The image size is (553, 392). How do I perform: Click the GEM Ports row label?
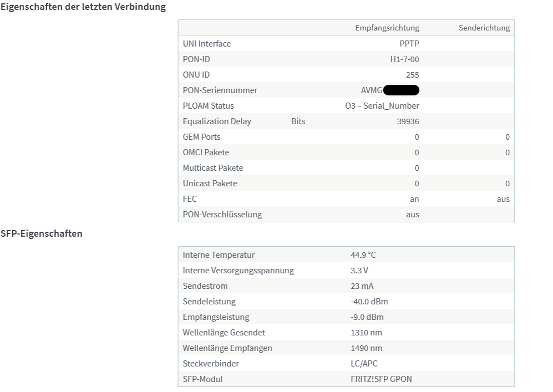coord(201,137)
